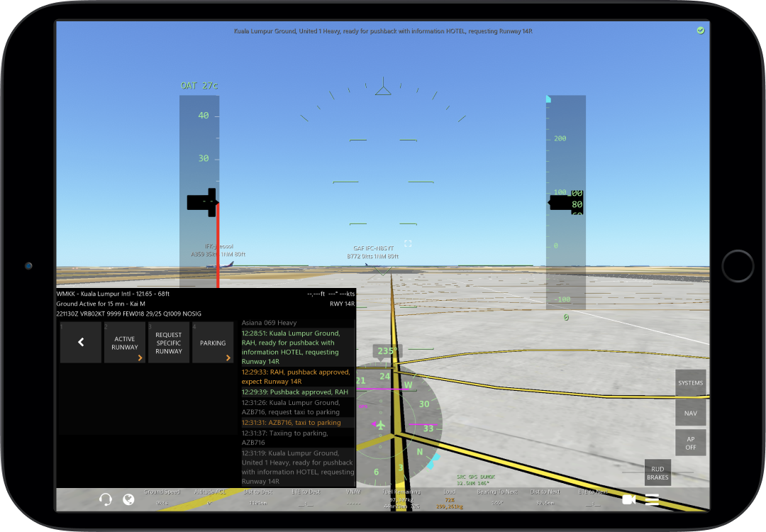Screen dimensions: 766x532
Task: Click the airplane symbol on the compass
Action: pyautogui.click(x=381, y=425)
